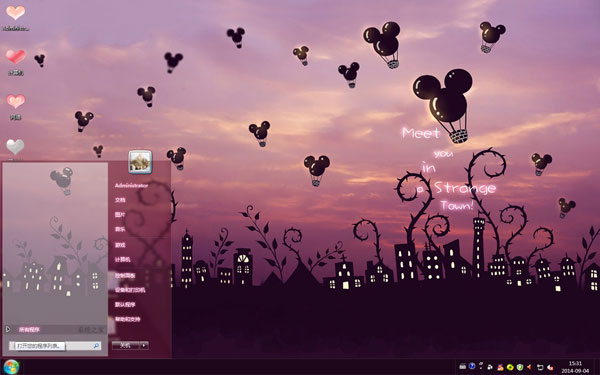The width and height of the screenshot is (600, 375).
Task: Click the orange arrow tray icon
Action: pyautogui.click(x=529, y=367)
